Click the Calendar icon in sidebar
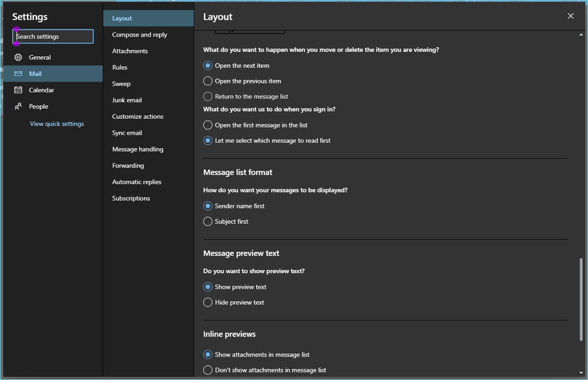 point(18,91)
